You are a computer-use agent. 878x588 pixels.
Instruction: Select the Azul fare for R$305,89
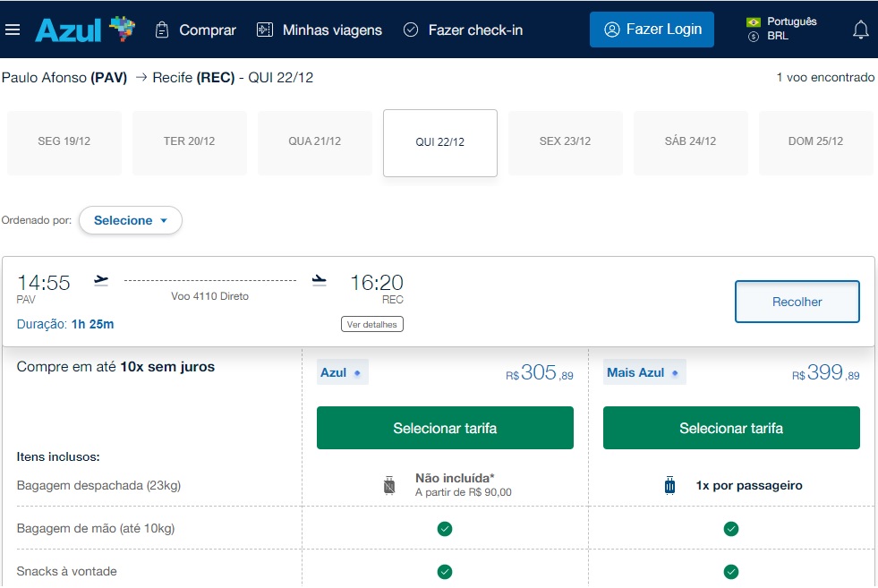pos(445,428)
